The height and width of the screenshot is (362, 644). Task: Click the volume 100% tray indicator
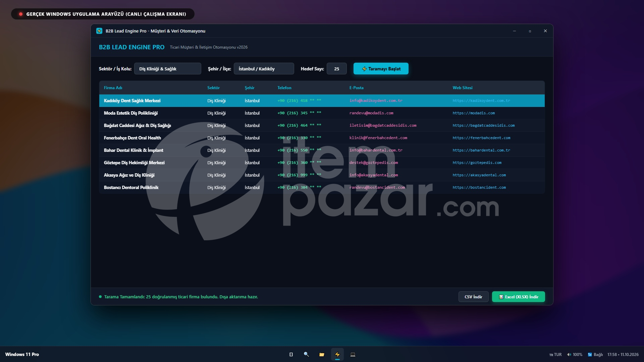pyautogui.click(x=575, y=354)
